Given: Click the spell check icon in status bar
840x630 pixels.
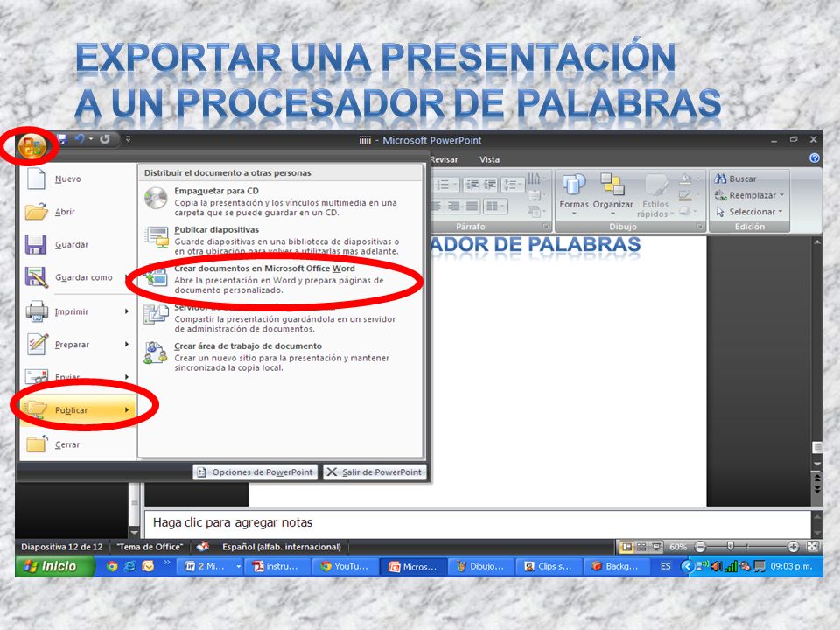Looking at the screenshot, I should (x=202, y=547).
